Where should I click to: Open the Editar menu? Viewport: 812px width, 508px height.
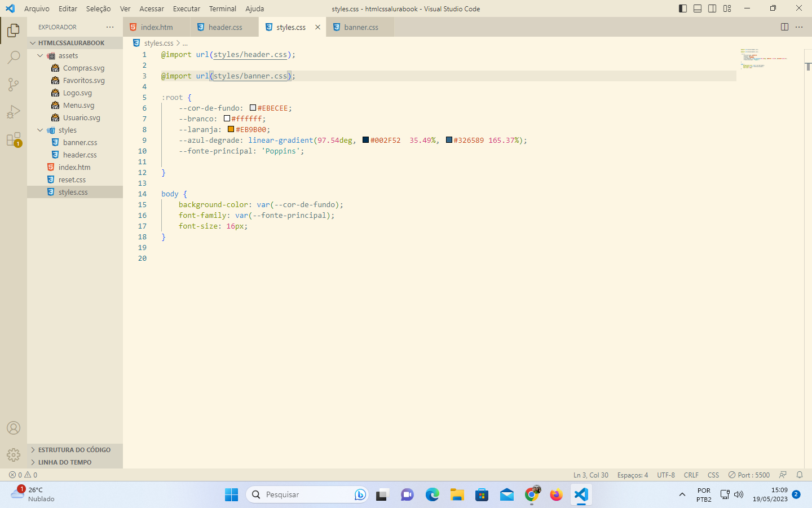[68, 8]
